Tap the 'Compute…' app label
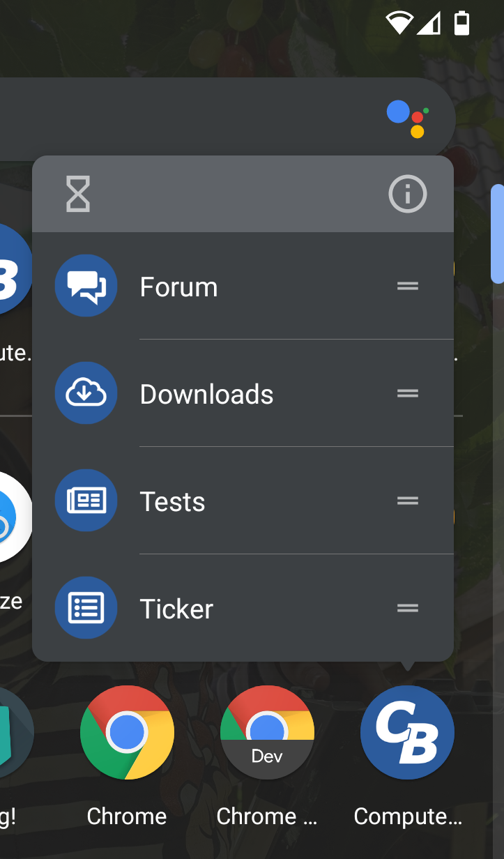Screen dimensions: 504x859 (408, 816)
